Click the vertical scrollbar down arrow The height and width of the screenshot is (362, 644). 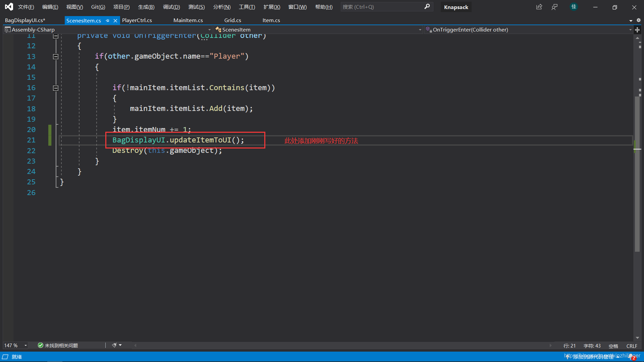point(637,338)
